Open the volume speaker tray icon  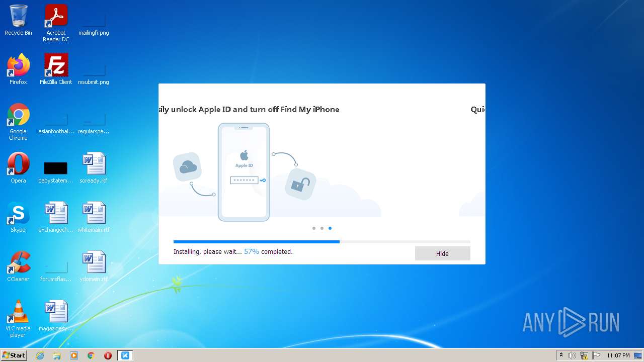pyautogui.click(x=572, y=355)
